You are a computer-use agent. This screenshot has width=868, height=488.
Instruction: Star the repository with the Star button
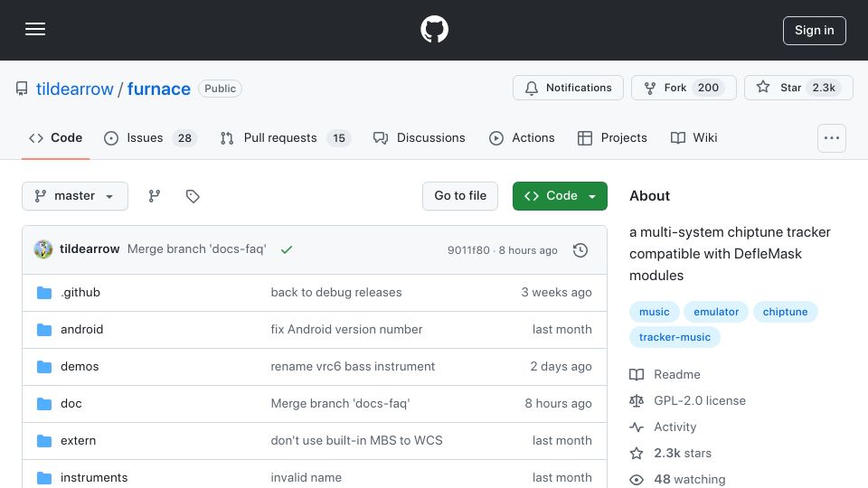coord(798,88)
